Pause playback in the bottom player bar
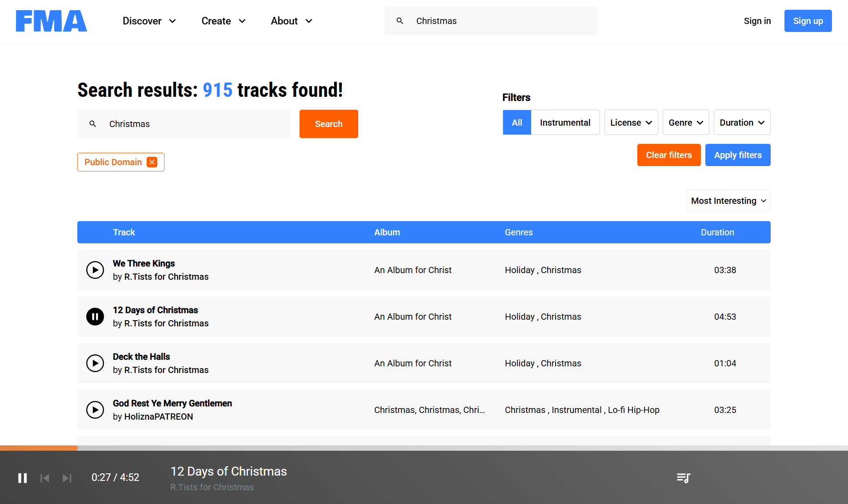848x504 pixels. pyautogui.click(x=23, y=478)
